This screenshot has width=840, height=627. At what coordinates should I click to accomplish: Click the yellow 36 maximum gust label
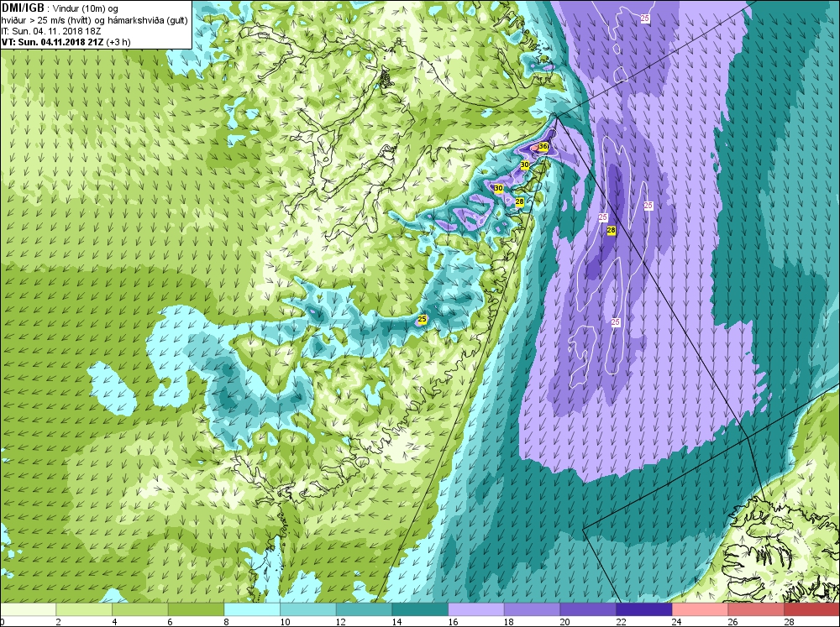point(543,147)
